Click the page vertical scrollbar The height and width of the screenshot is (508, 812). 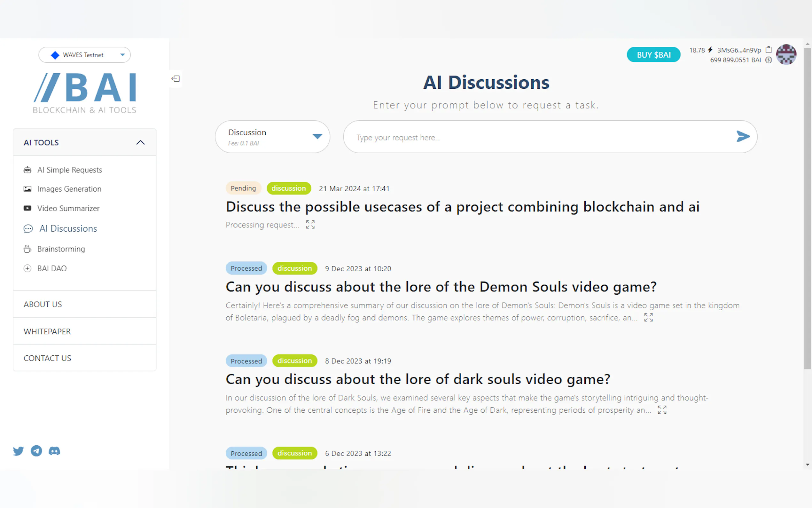click(807, 208)
